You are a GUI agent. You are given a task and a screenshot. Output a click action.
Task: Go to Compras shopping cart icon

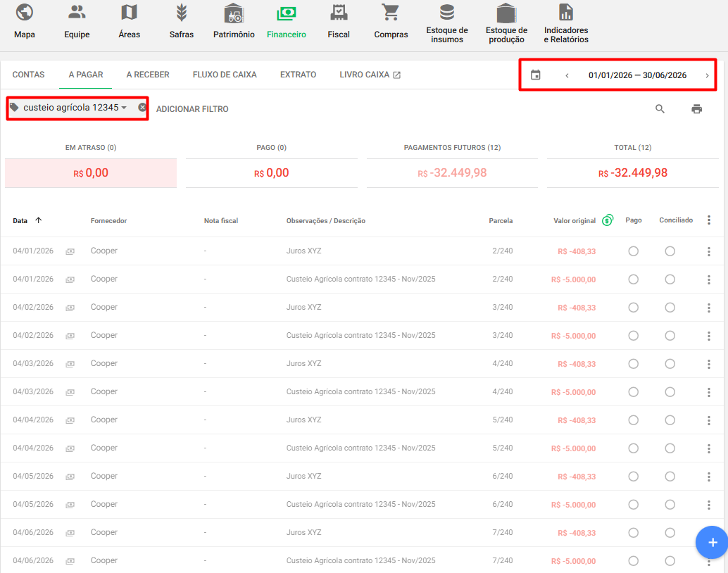click(x=391, y=13)
